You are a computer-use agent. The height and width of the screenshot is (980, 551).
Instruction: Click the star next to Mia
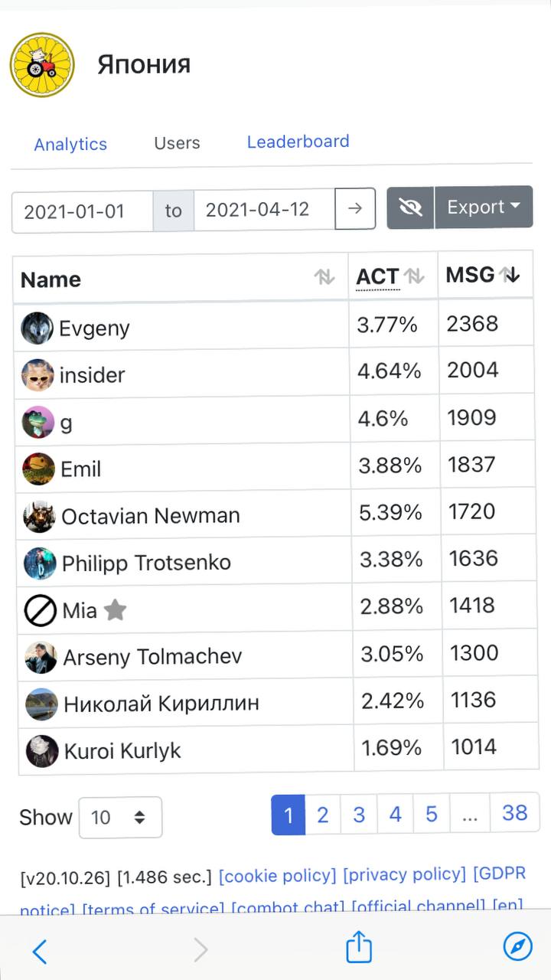[x=115, y=610]
